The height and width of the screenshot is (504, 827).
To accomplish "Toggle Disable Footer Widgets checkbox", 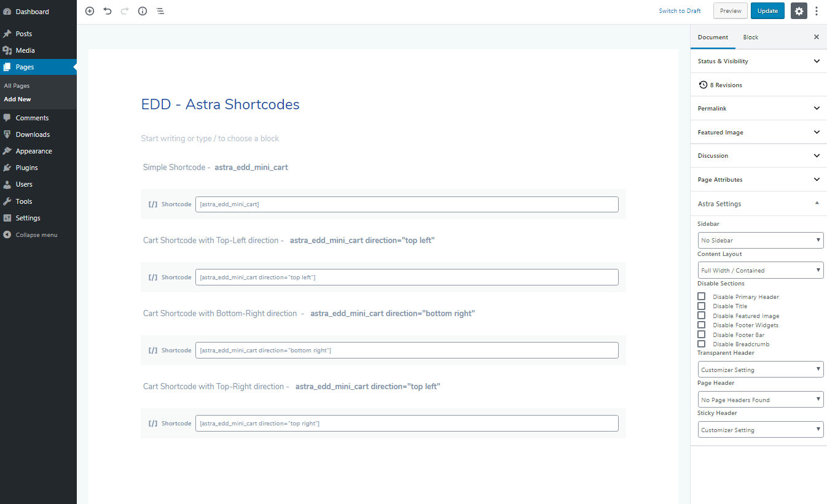I will tap(701, 325).
